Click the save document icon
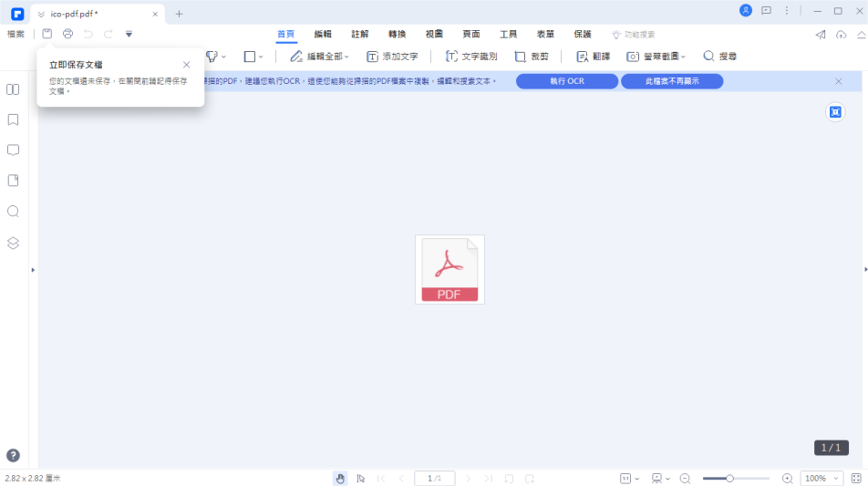 [x=47, y=34]
